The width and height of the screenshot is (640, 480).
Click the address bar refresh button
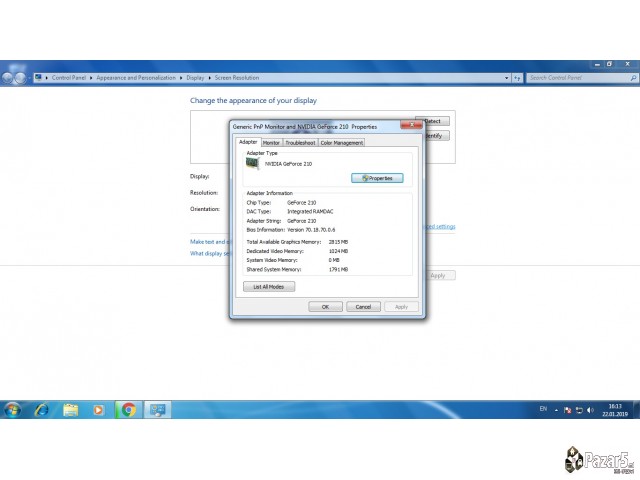[x=517, y=78]
